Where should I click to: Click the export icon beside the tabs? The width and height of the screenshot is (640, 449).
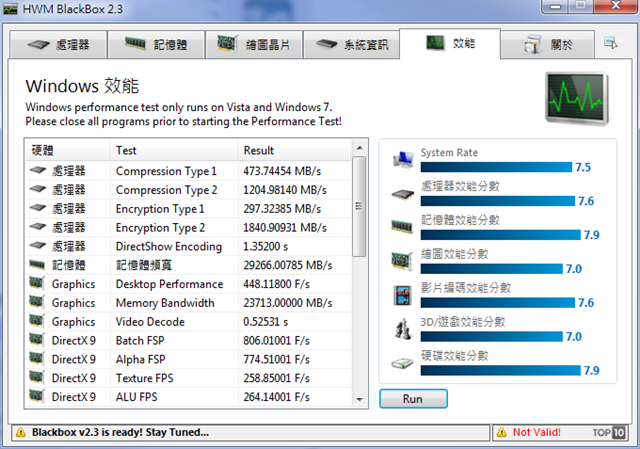611,43
